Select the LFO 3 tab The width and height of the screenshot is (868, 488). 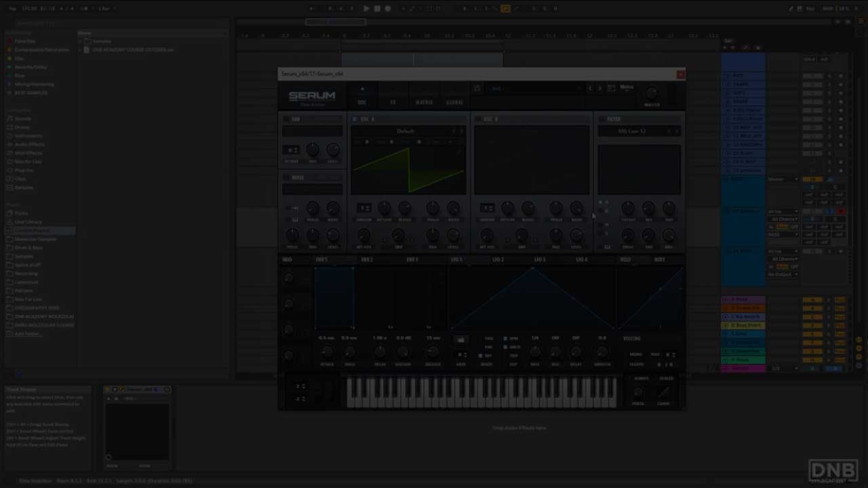coord(540,260)
